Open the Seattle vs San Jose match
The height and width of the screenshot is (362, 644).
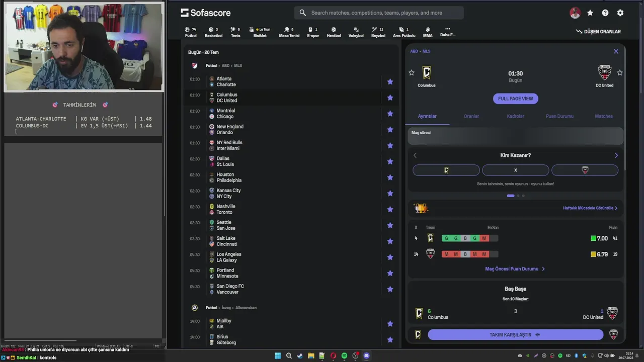point(291,225)
